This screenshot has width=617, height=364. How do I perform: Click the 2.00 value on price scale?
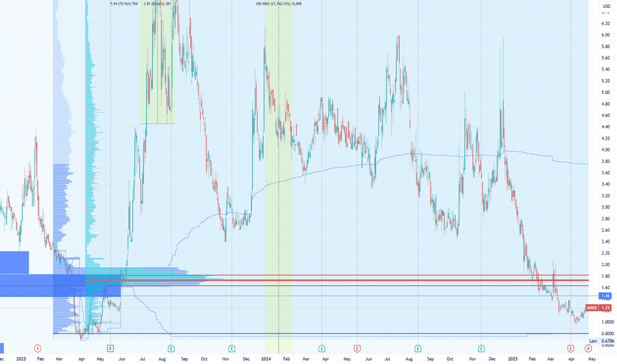605,265
